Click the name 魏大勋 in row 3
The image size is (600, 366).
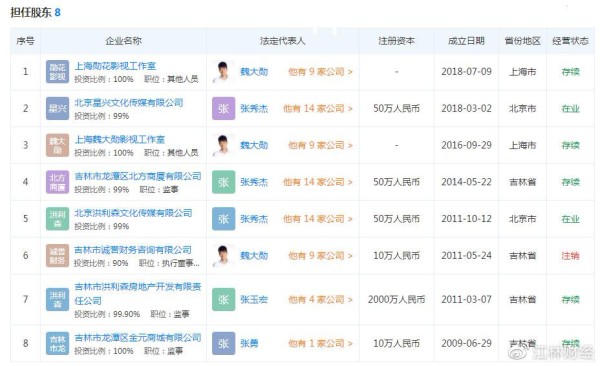tap(254, 145)
